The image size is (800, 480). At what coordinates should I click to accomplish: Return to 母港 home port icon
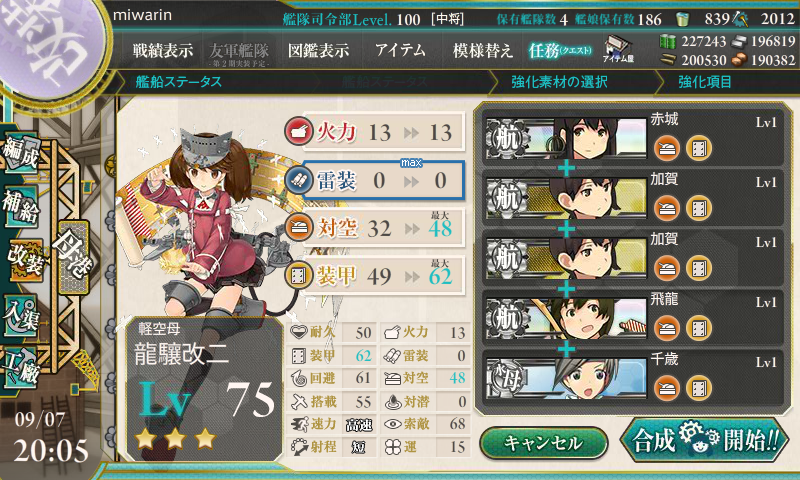73,257
